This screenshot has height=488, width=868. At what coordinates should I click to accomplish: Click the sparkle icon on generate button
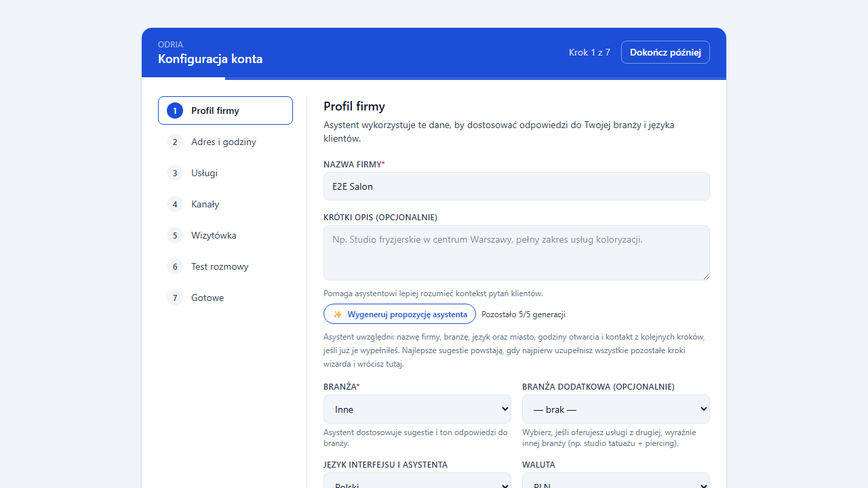pos(338,314)
